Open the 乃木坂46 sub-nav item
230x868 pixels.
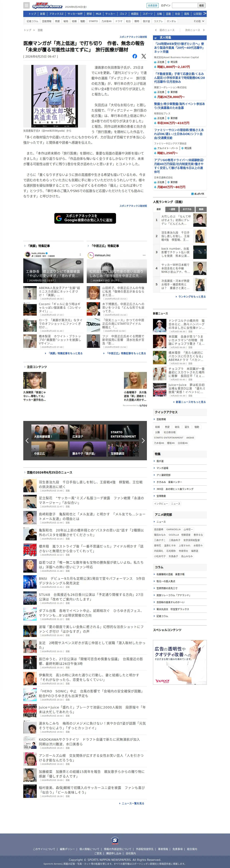coord(106,21)
